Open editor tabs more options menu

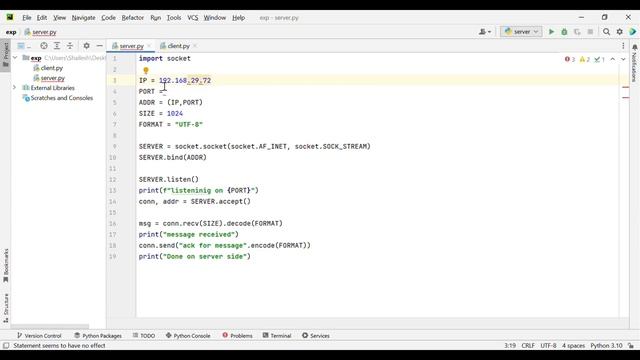click(623, 46)
